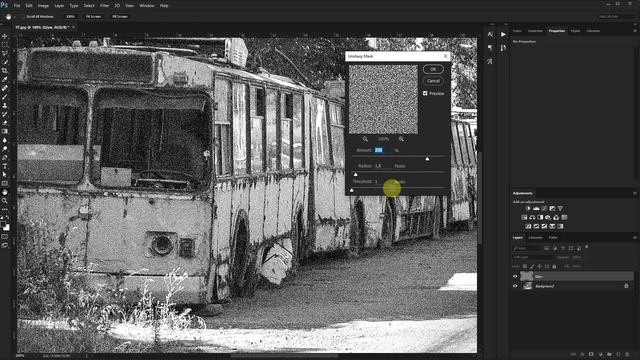640x360 pixels.
Task: Toggle Lock image pixels brush icon
Action: (x=532, y=267)
